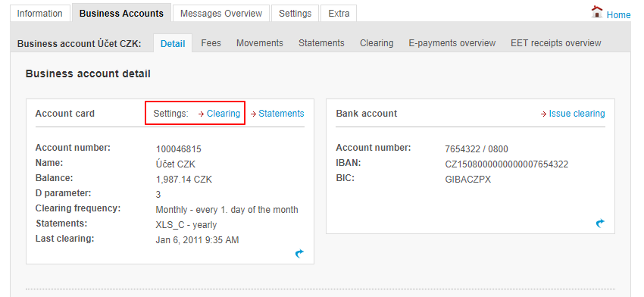The height and width of the screenshot is (297, 644).
Task: Click the balance 1,987.14 CZK
Action: (184, 180)
